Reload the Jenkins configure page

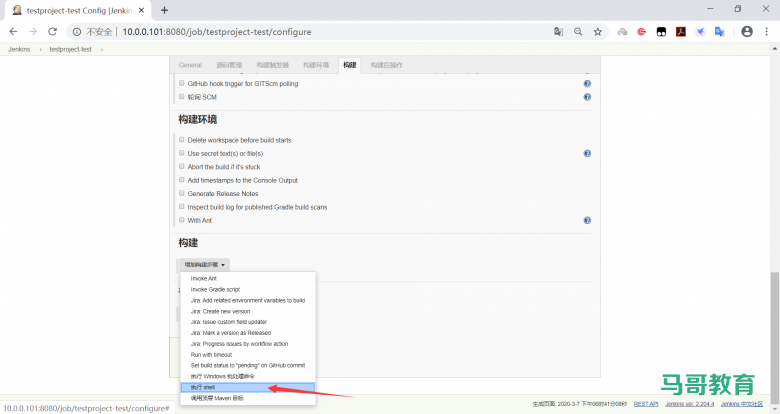tap(52, 31)
